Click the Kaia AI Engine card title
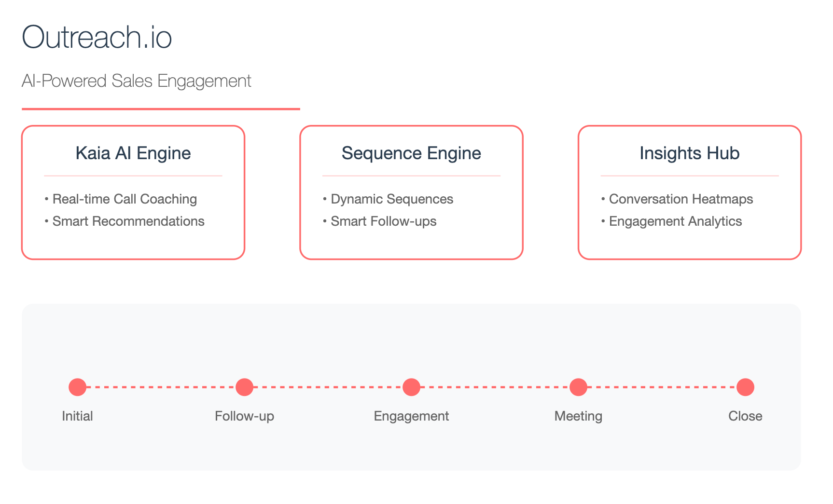This screenshot has height=504, width=833. pyautogui.click(x=133, y=153)
